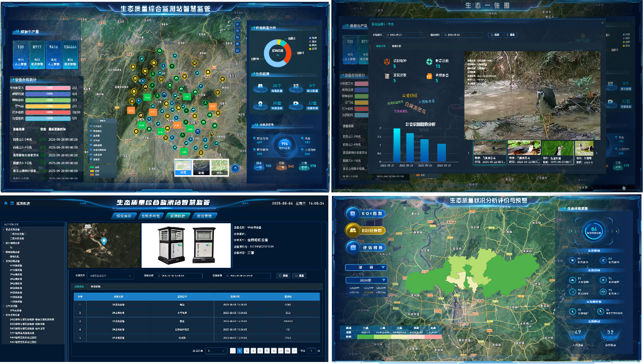This screenshot has width=643, height=364.
Task: Open the page size dropdown showing 5
Action: point(216,350)
